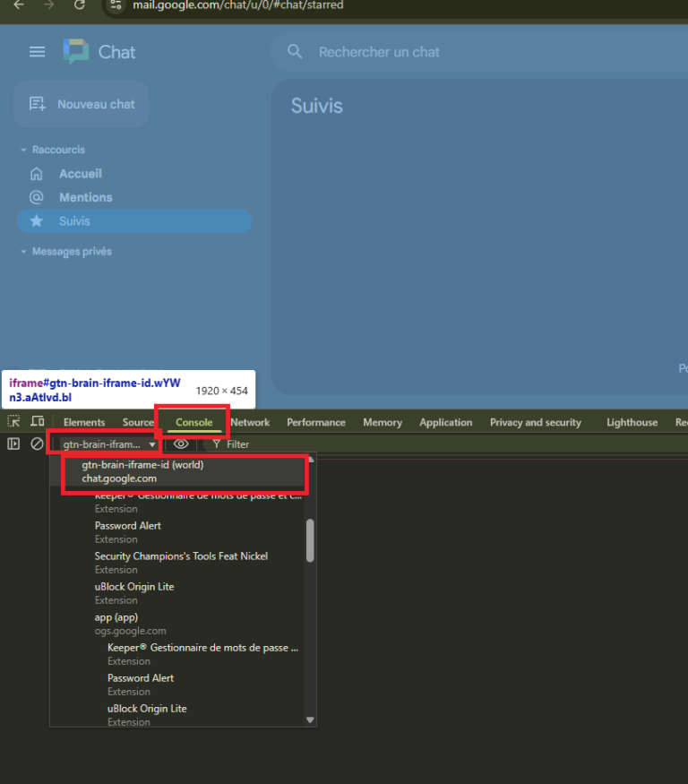Click the 'Suivis' page heading
The image size is (688, 784).
pos(317,106)
